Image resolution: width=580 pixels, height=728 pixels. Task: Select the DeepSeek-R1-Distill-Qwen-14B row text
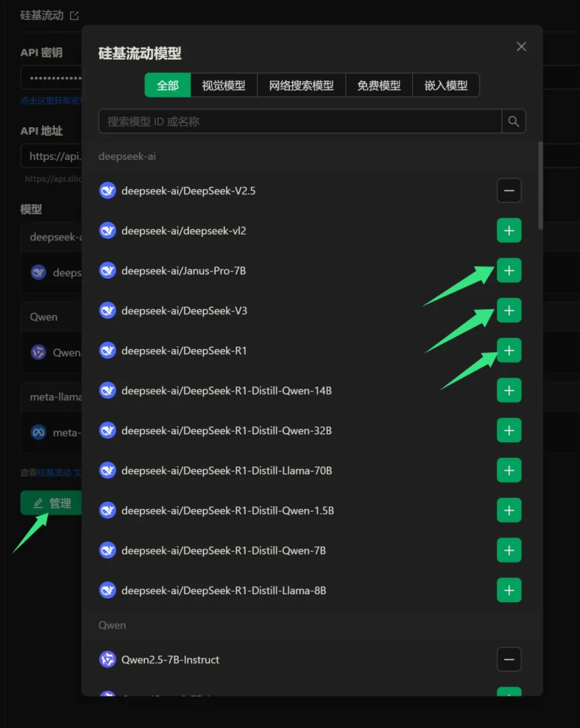pyautogui.click(x=227, y=390)
